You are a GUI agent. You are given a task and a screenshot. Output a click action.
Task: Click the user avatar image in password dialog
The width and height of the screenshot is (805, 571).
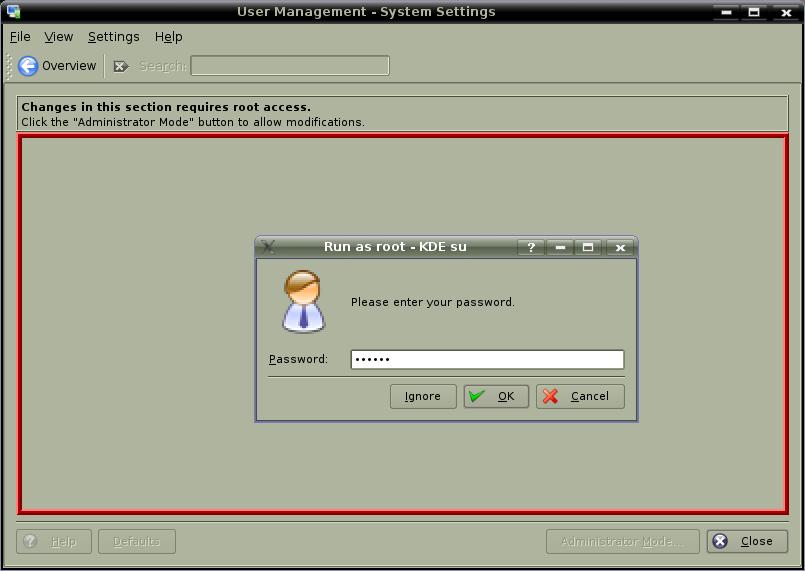pyautogui.click(x=303, y=301)
